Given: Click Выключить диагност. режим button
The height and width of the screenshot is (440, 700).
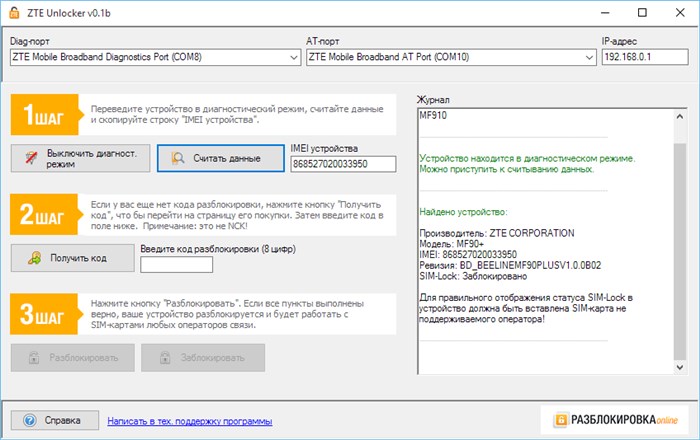Looking at the screenshot, I should [80, 158].
